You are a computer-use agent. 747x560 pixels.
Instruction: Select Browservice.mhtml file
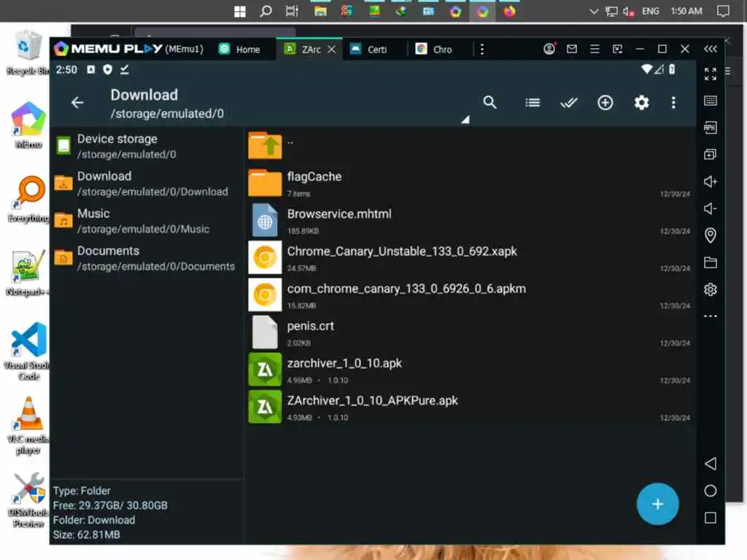coord(469,220)
